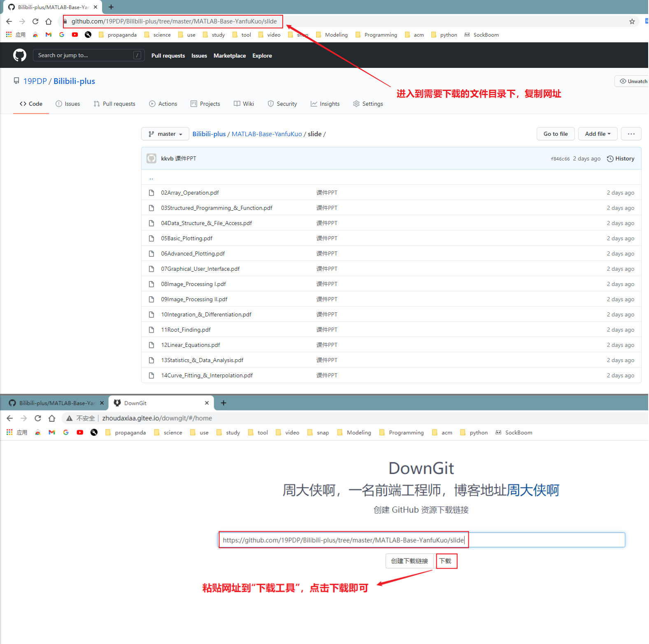Open the Bilibili-plus repository title link
Image resolution: width=649 pixels, height=644 pixels.
(74, 81)
